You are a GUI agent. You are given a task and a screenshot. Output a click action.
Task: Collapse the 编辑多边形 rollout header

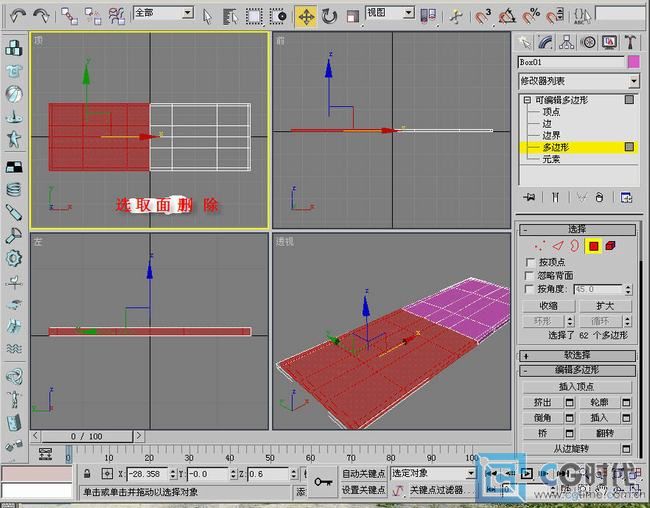[577, 370]
